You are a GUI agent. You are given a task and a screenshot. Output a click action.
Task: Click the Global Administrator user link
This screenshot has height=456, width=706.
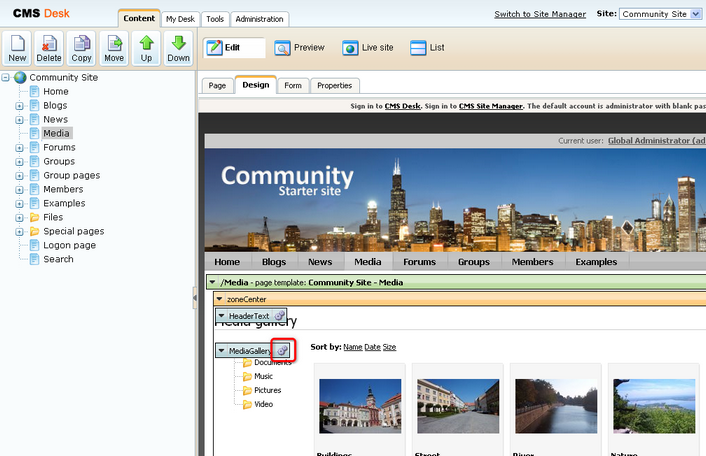point(656,141)
